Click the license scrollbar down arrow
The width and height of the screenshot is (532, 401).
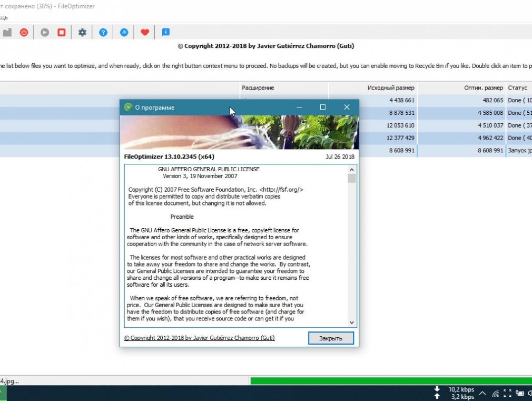point(351,322)
